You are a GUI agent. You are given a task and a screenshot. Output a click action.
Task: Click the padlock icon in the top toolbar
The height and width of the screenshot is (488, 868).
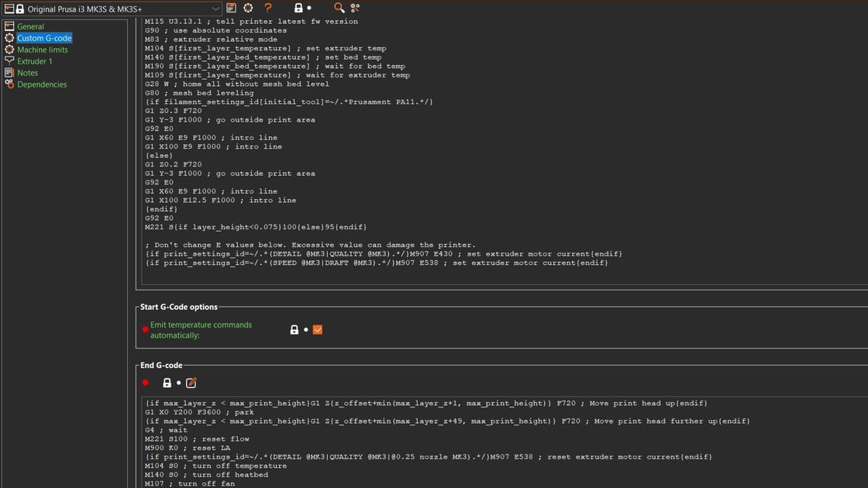click(x=298, y=7)
